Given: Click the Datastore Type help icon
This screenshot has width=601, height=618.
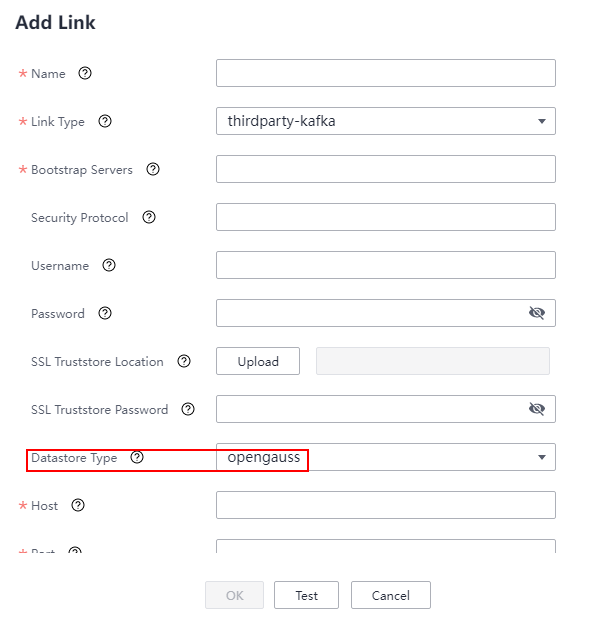Looking at the screenshot, I should [137, 457].
